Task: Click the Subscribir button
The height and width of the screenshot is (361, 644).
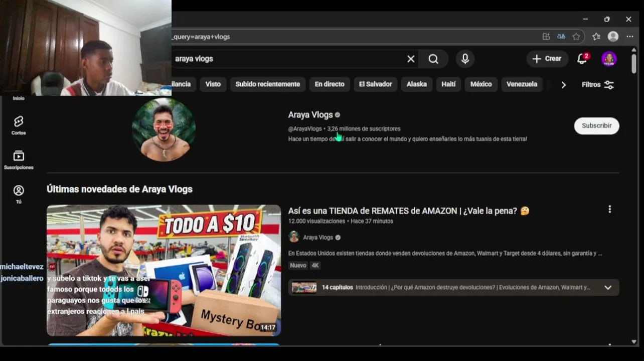Action: [596, 126]
